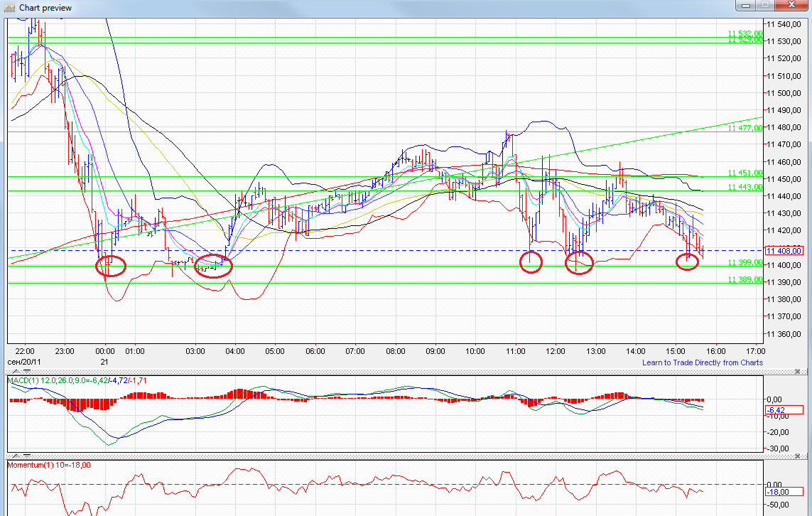This screenshot has width=812, height=516.
Task: Select the current price marker 11 408,00
Action: 784,251
